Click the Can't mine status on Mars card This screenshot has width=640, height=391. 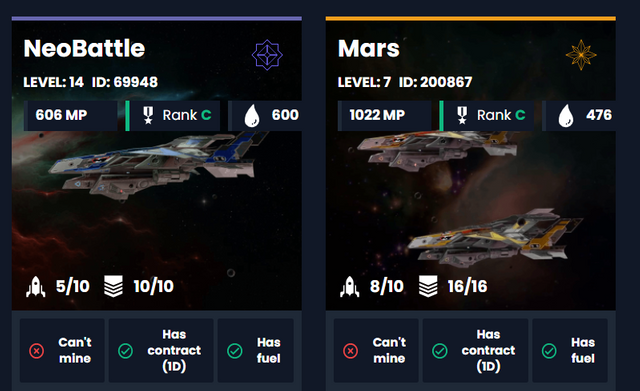[376, 351]
